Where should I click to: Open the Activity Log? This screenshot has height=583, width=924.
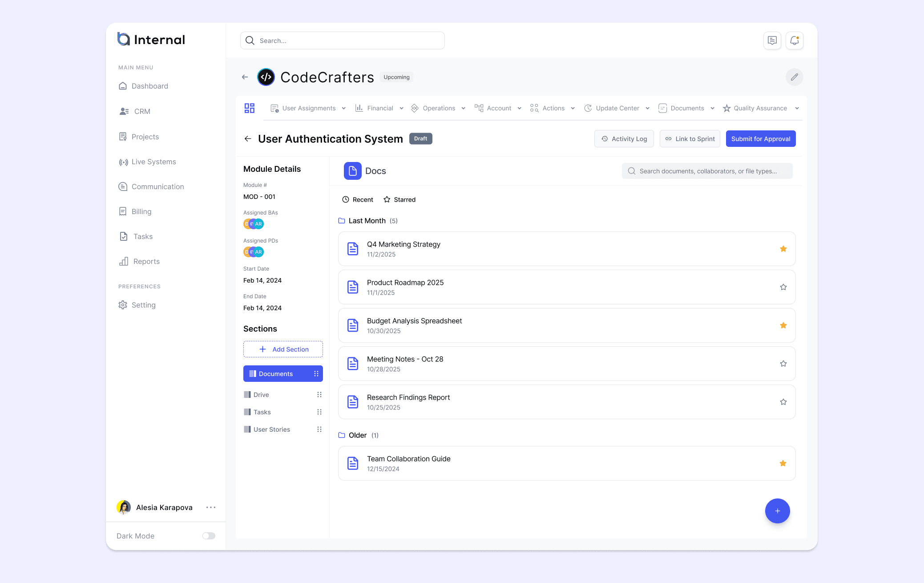pyautogui.click(x=624, y=139)
